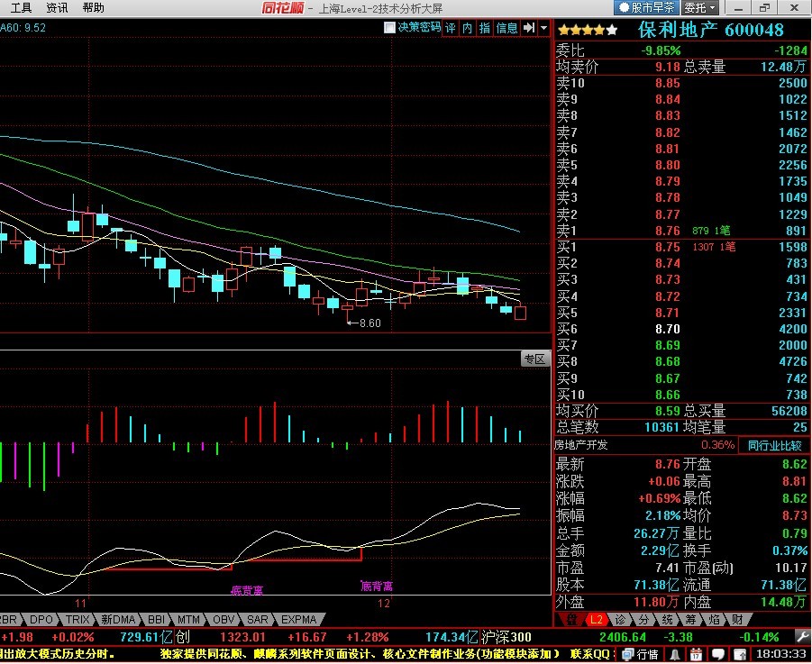The height and width of the screenshot is (664, 812).
Task: Open the 资讯 menu
Action: [x=57, y=8]
